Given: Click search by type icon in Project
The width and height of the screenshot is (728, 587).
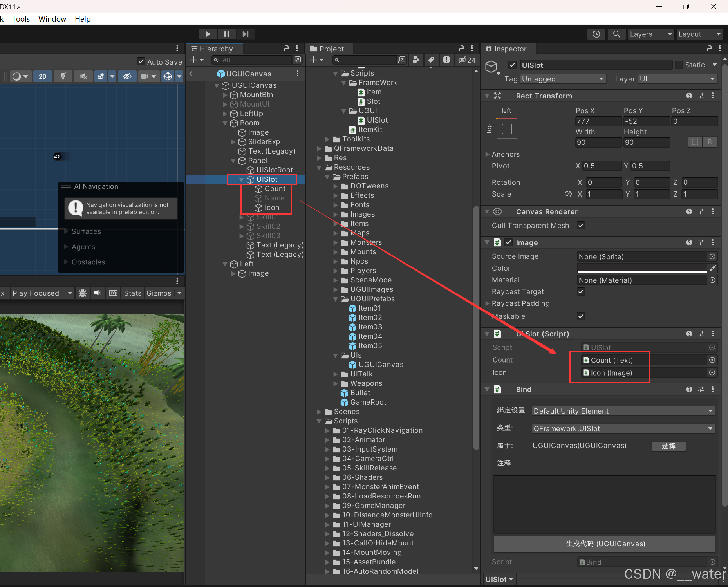Looking at the screenshot, I should coord(416,60).
